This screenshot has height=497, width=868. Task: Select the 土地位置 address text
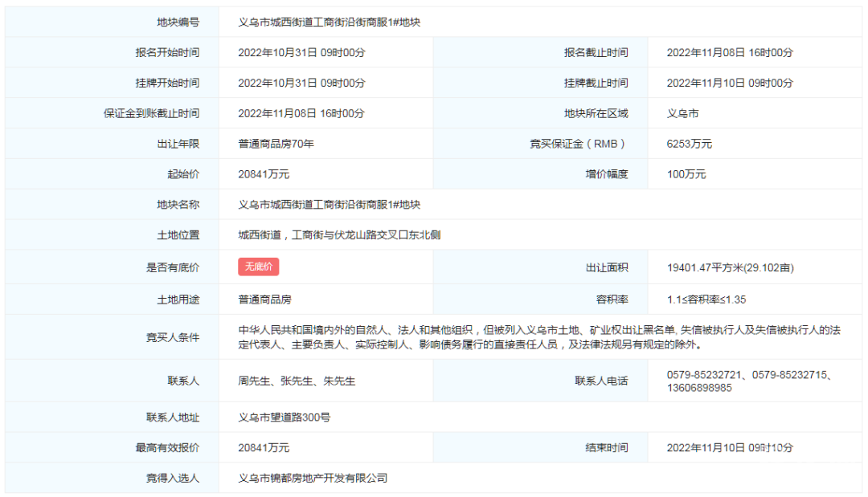click(x=338, y=235)
